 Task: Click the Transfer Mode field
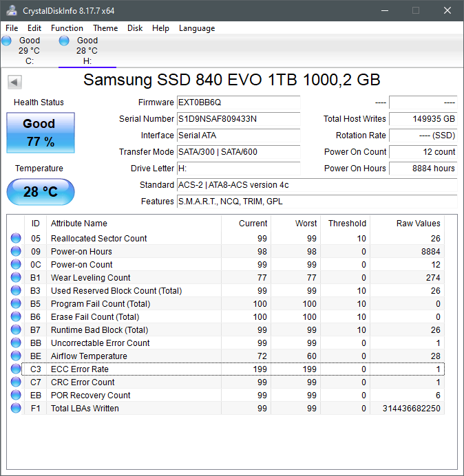coord(238,152)
